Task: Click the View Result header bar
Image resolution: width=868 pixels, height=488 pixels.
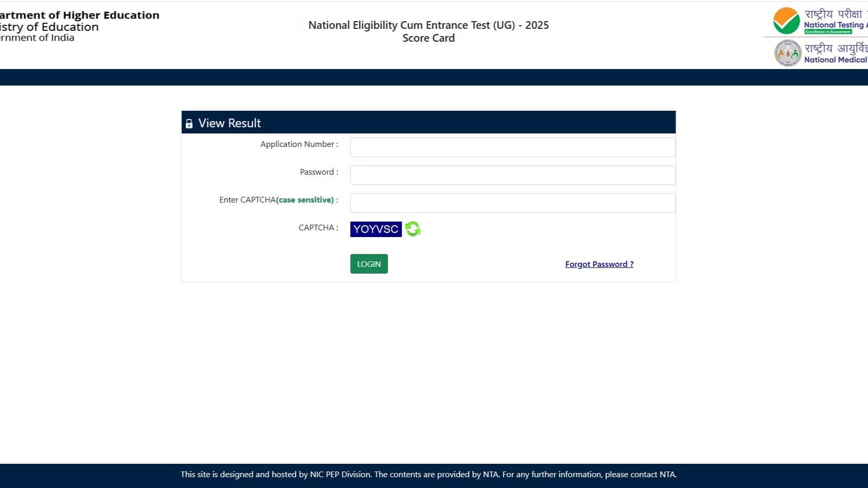Action: 428,122
